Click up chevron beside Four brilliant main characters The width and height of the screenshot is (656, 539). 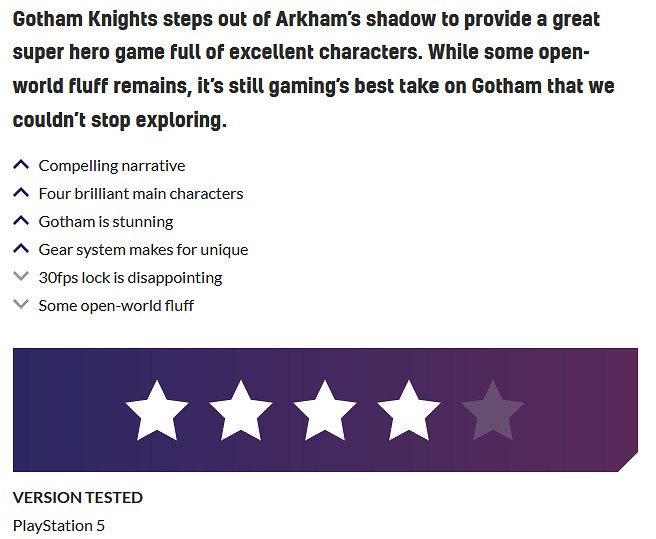pyautogui.click(x=21, y=193)
